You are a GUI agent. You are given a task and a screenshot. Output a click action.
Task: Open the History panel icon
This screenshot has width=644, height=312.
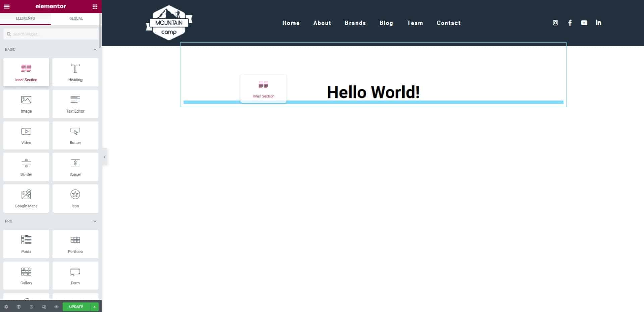(31, 307)
